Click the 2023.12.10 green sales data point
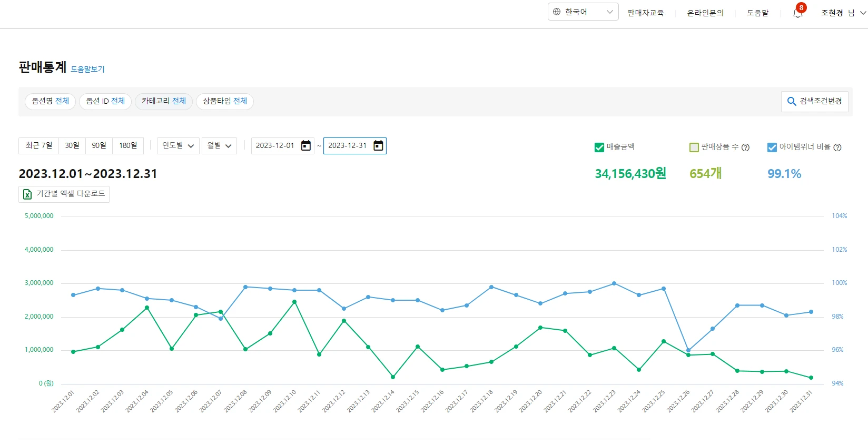Image resolution: width=868 pixels, height=444 pixels. point(294,302)
